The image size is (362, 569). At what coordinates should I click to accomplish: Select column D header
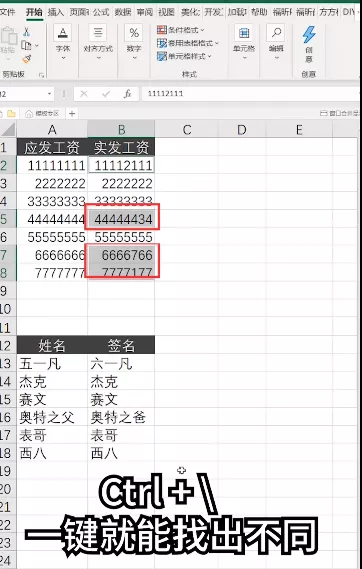[x=242, y=130]
